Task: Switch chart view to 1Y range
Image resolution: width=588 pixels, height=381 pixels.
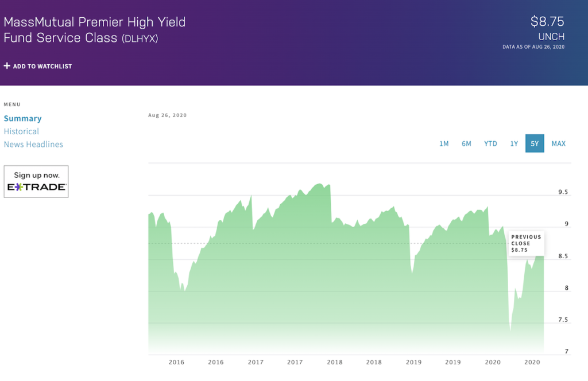Action: 514,143
